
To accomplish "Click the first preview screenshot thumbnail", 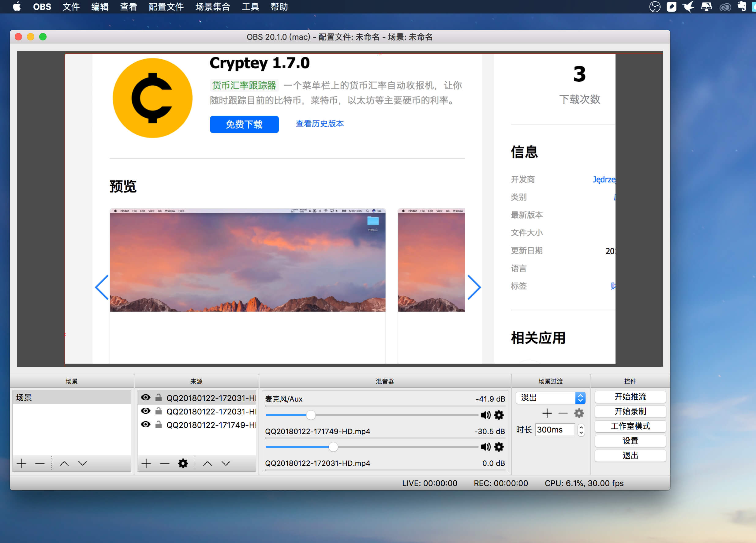I will [248, 260].
